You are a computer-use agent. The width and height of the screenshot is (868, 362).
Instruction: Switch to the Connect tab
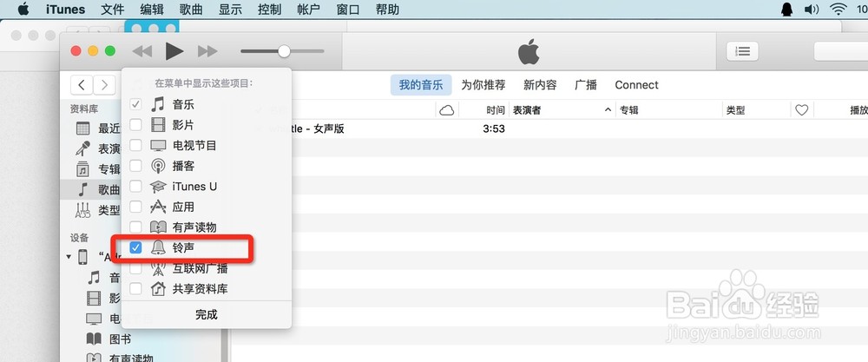tap(636, 85)
